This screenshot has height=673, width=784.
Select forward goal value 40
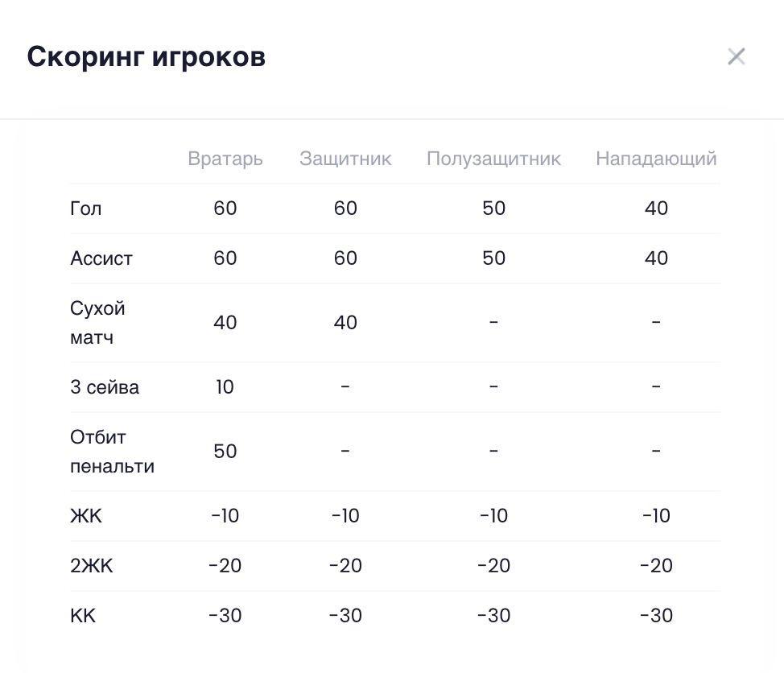[x=656, y=209]
